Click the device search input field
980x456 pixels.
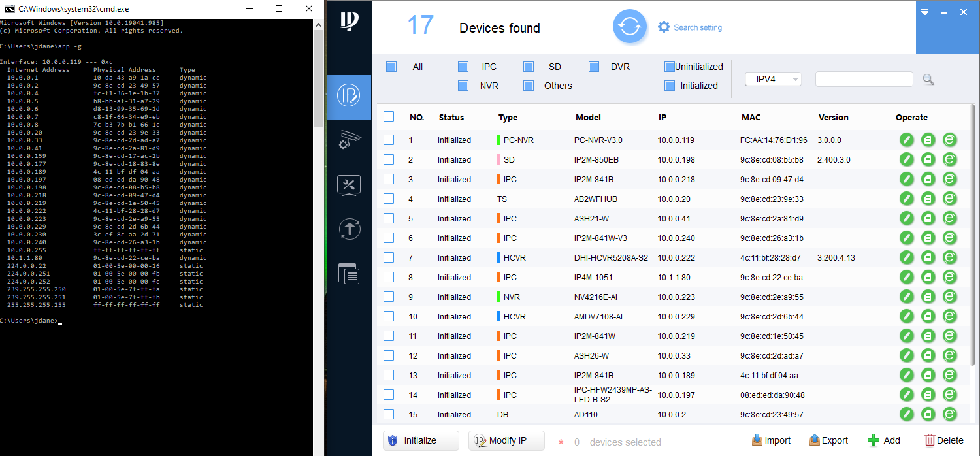point(864,79)
